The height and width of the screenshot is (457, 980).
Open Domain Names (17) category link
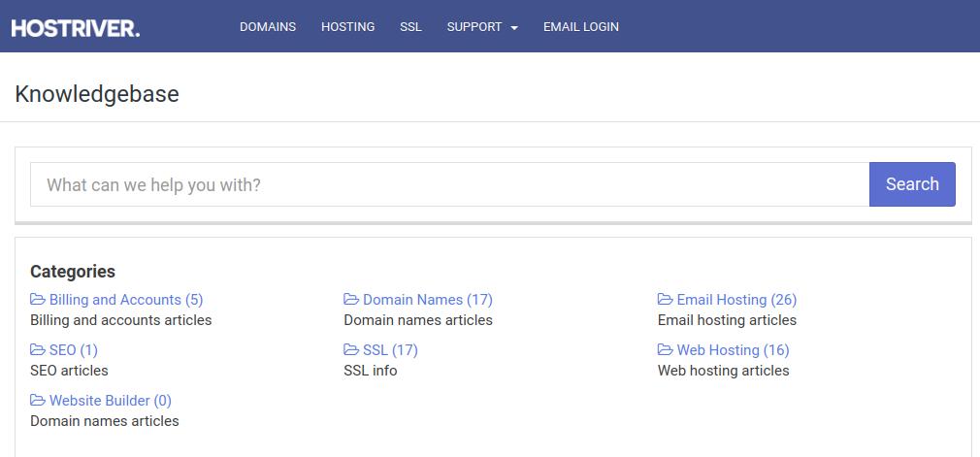coord(428,300)
